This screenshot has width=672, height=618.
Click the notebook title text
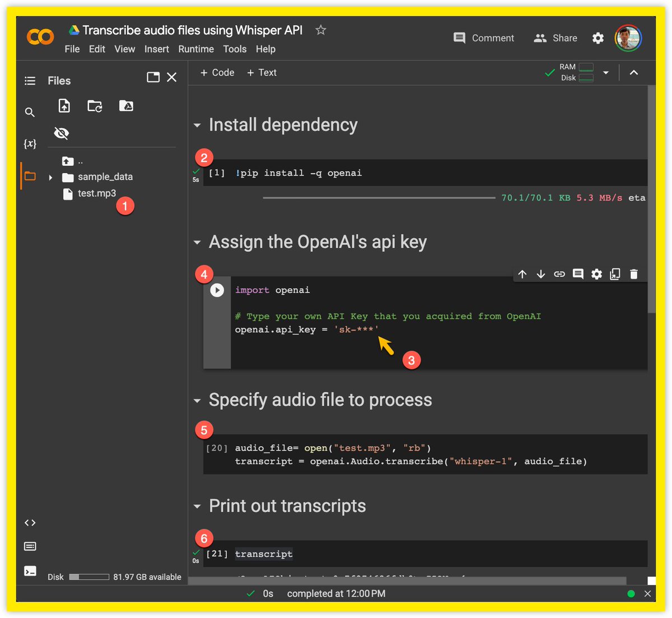[x=193, y=30]
